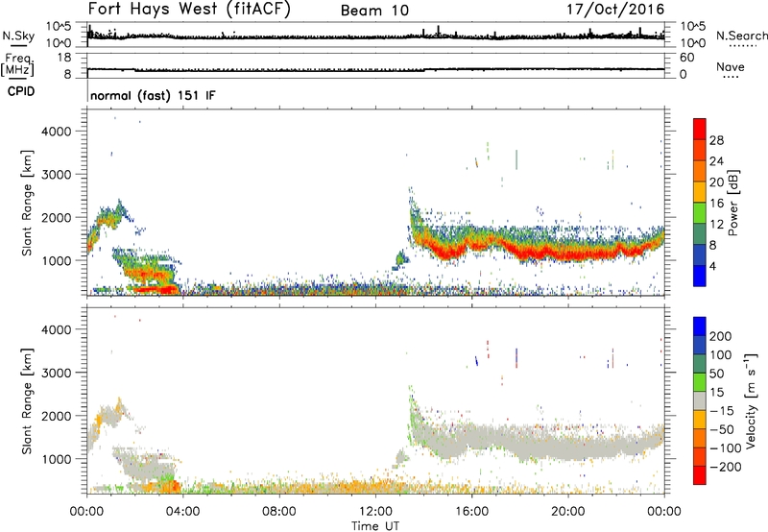
Task: Click the "12" power color bar label
Action: [716, 225]
